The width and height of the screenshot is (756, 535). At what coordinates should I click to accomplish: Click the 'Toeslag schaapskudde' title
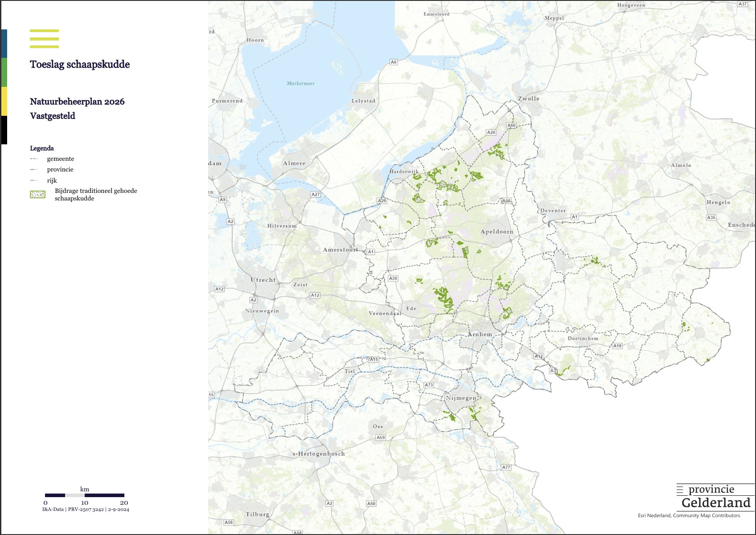pos(80,65)
